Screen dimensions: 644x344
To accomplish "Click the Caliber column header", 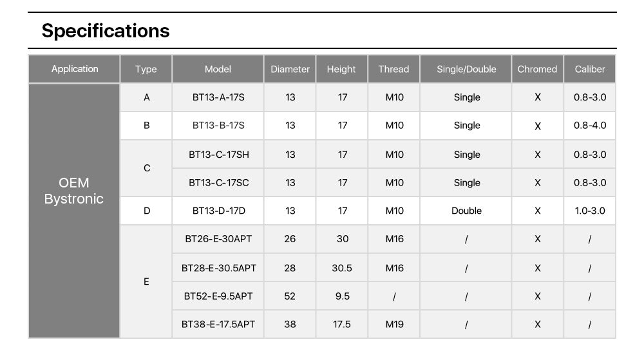I will click(590, 69).
